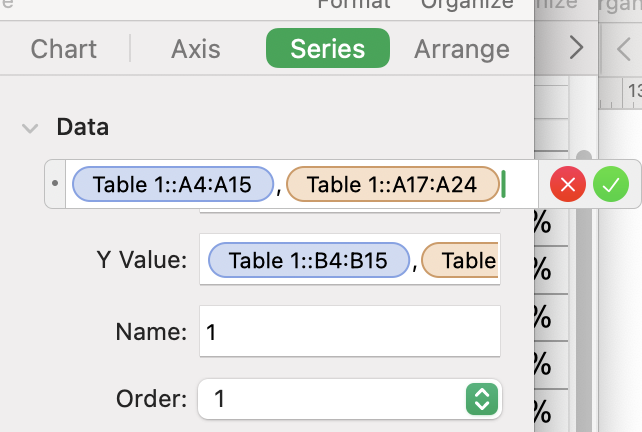This screenshot has height=432, width=642.
Task: Click the truncated orange token in Y Value
Action: [x=461, y=261]
